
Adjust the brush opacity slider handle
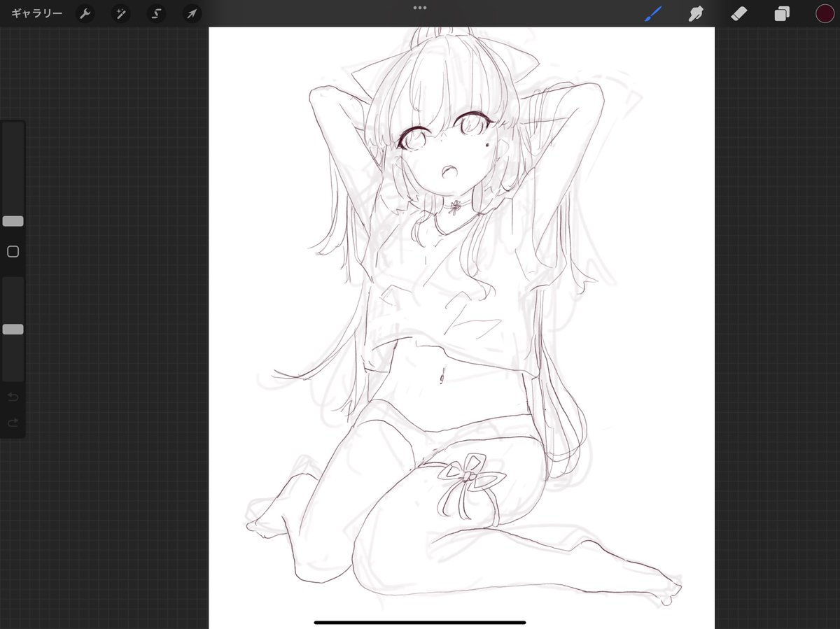13,329
